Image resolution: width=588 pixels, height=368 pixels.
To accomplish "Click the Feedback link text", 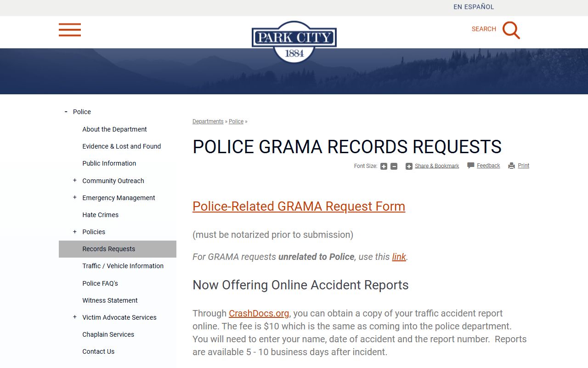I will (488, 166).
